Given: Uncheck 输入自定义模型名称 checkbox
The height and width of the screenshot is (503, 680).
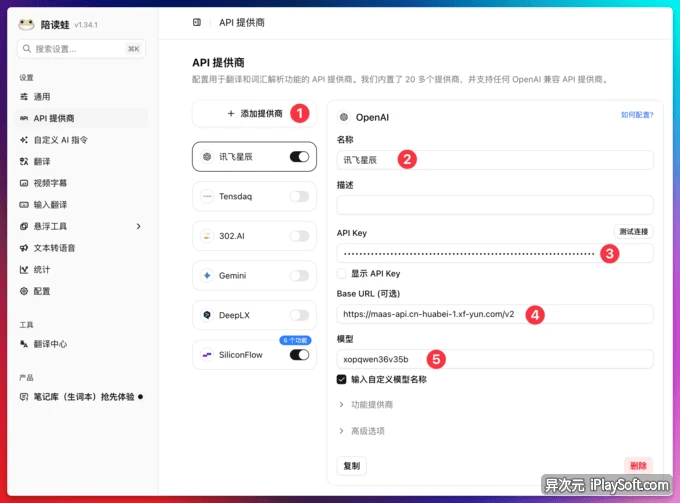Looking at the screenshot, I should 342,379.
